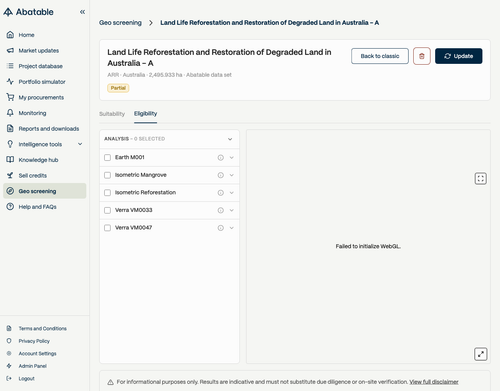Click the Admin Panel lightning icon

9,366
